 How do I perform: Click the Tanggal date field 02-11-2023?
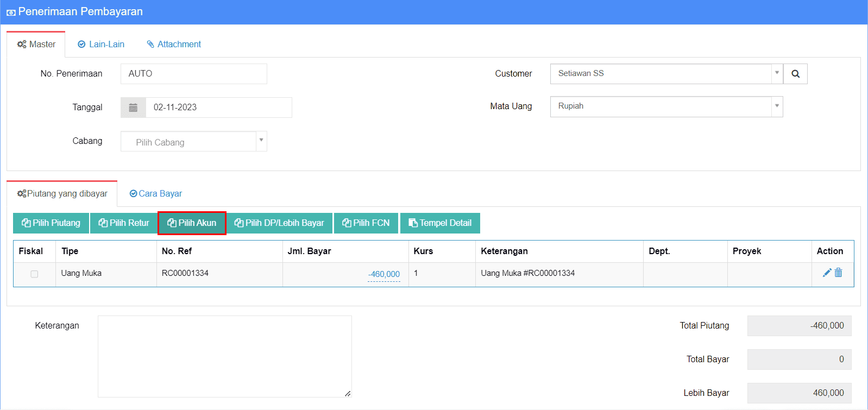coord(219,108)
